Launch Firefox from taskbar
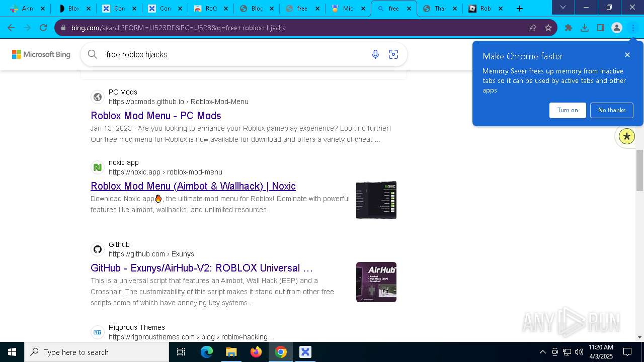 click(x=256, y=352)
